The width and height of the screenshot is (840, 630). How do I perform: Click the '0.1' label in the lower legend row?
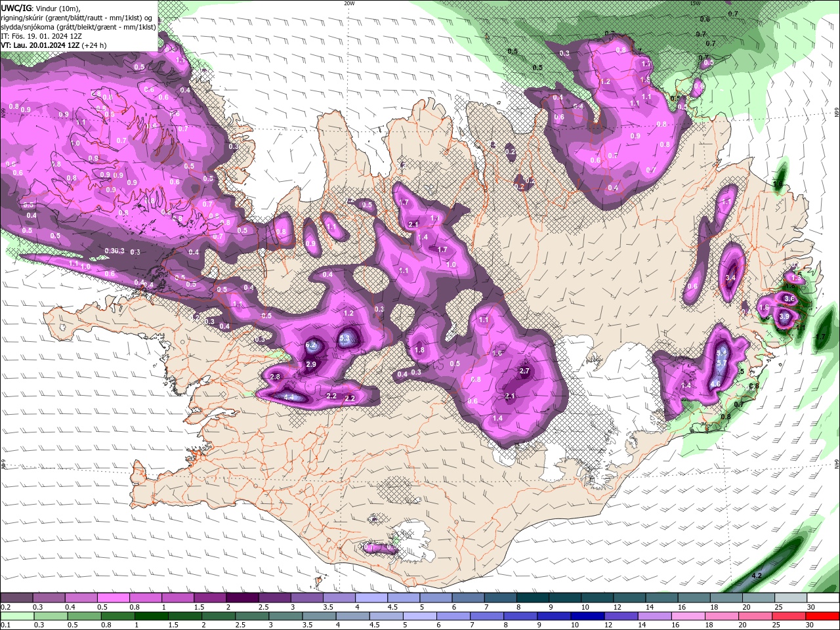point(6,625)
